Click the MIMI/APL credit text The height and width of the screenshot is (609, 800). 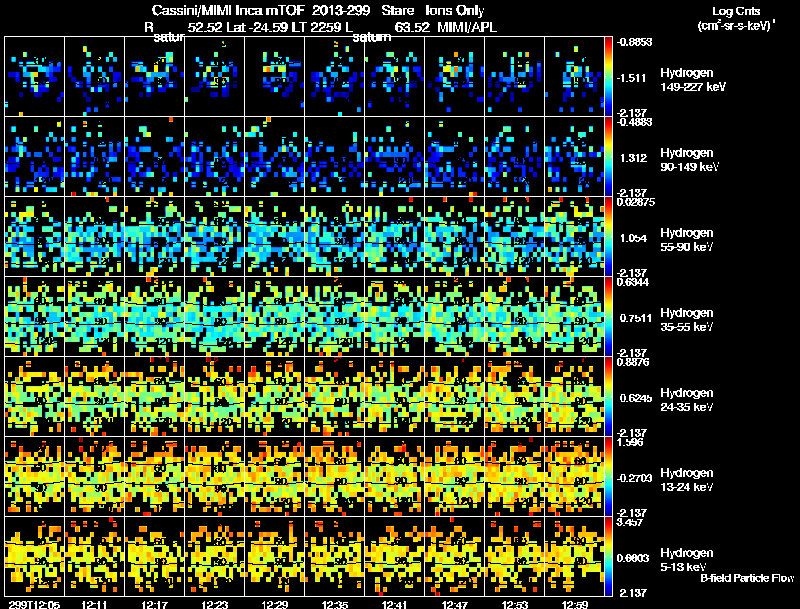467,27
